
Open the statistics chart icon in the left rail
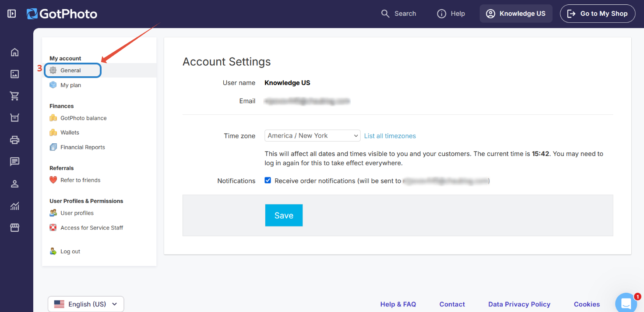pos(15,206)
